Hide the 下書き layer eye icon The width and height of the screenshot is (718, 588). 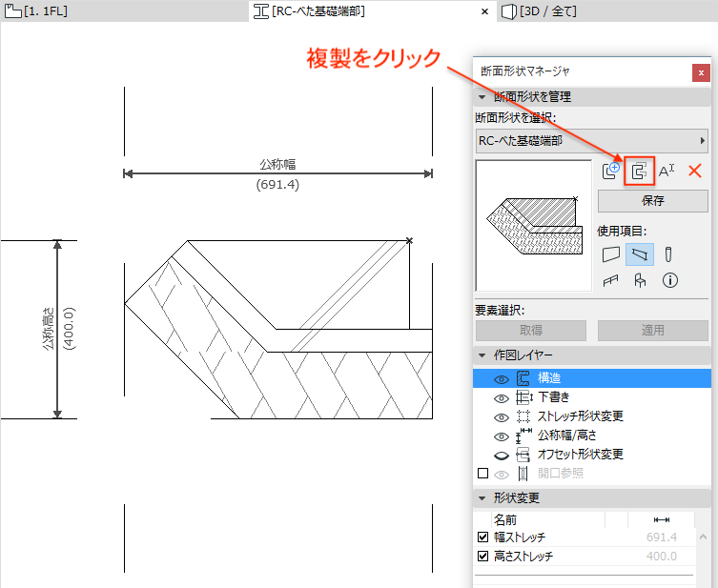502,398
